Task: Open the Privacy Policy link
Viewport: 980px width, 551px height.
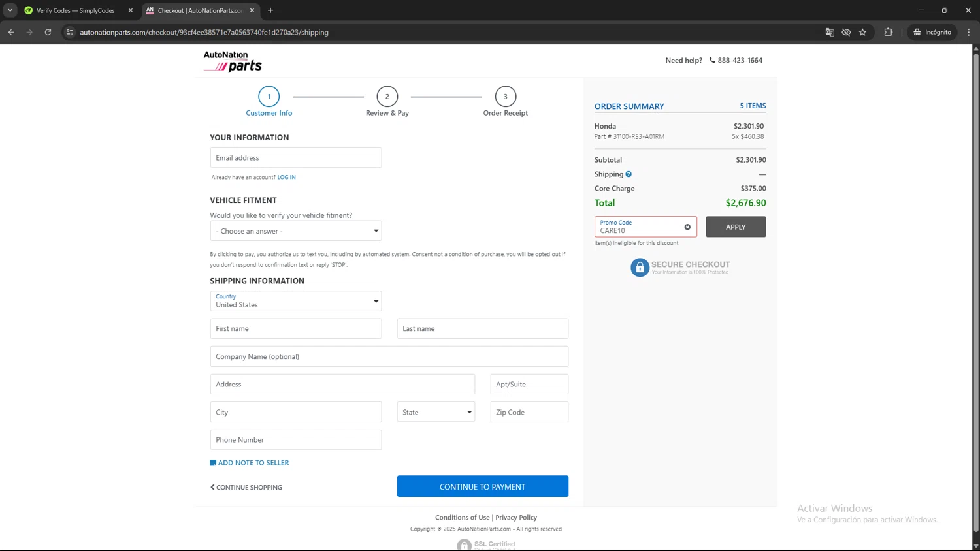Action: tap(516, 518)
